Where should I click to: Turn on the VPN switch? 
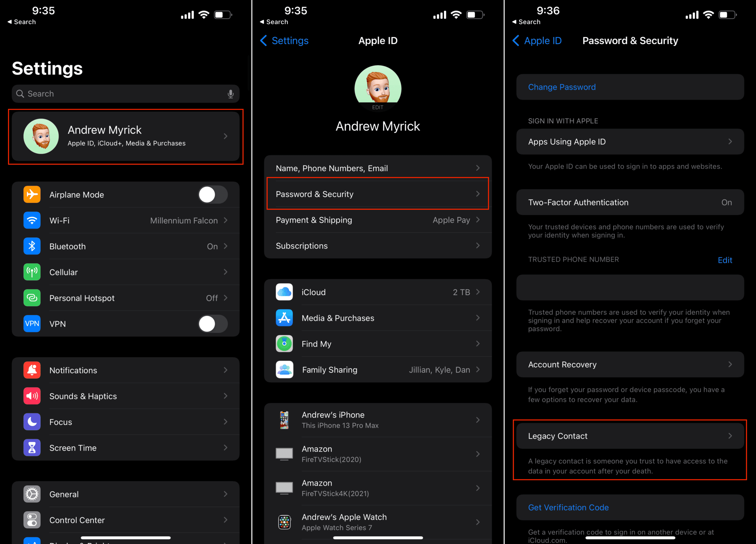[213, 324]
